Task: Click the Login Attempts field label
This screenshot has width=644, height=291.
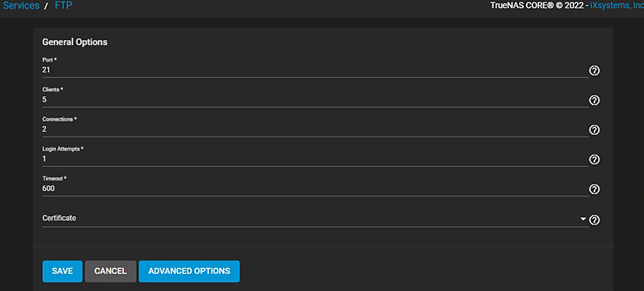Action: 63,148
